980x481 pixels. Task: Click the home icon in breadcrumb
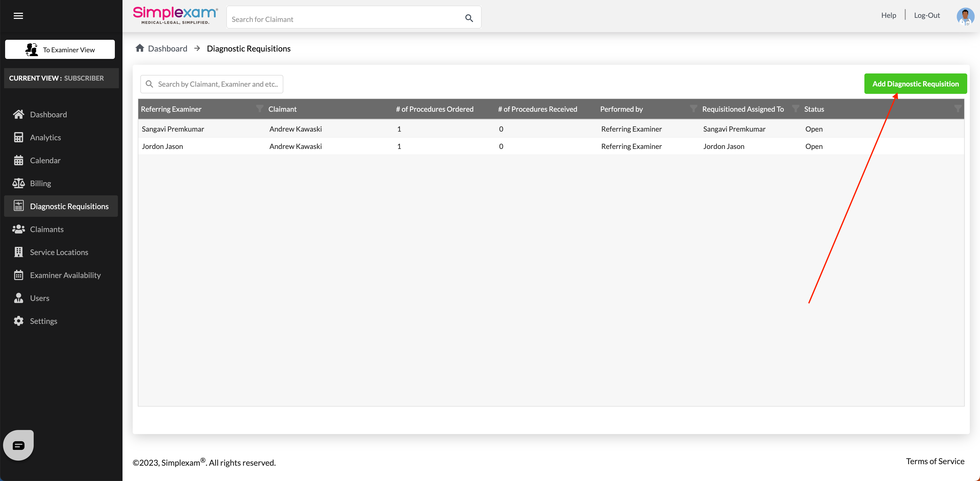pos(140,48)
